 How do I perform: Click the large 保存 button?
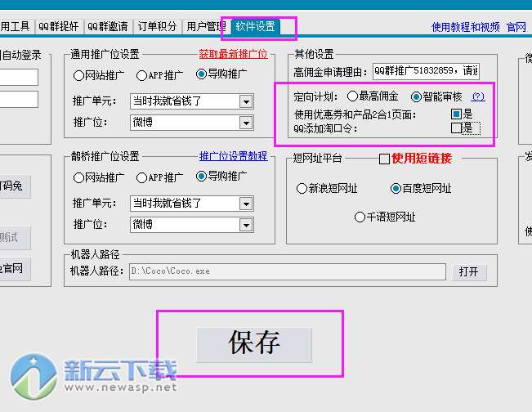tap(254, 343)
